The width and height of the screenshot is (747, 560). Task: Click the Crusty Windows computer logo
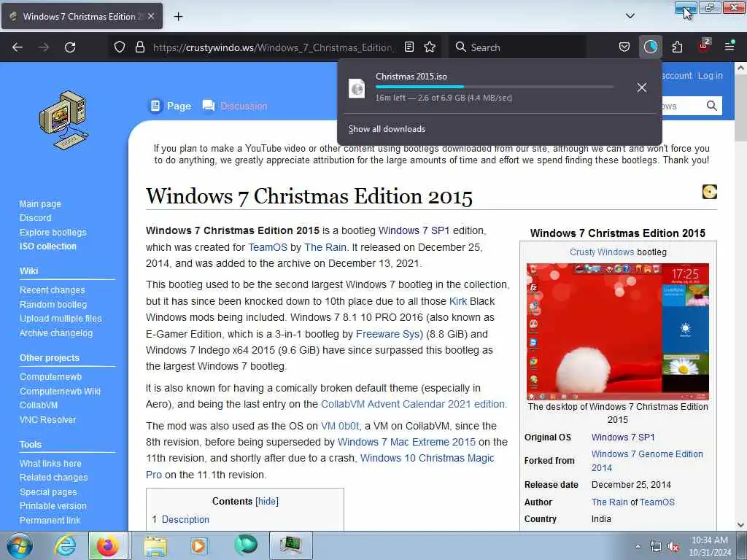64,120
